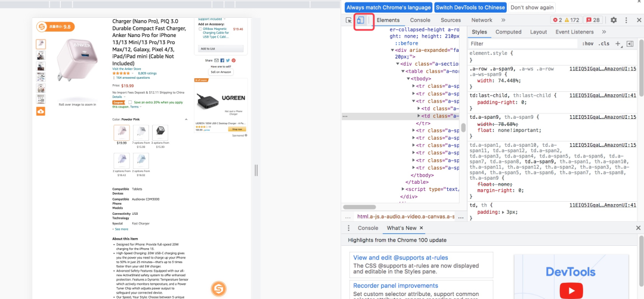Open Visit the Anker Store link
The height and width of the screenshot is (299, 644).
126,69
